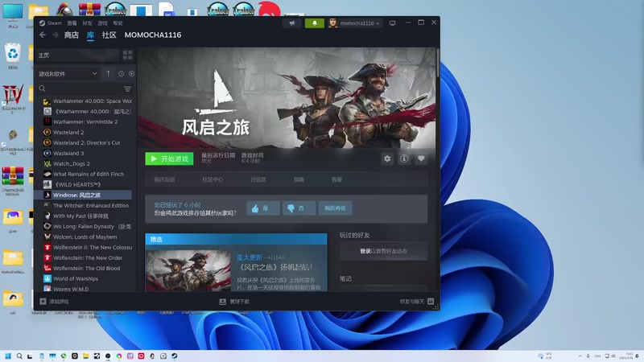Select Wolfenstein: The New Order
The height and width of the screenshot is (362, 644).
88,257
